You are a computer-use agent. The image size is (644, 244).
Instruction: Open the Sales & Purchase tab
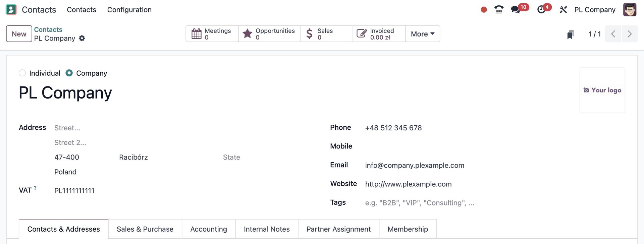(x=145, y=229)
